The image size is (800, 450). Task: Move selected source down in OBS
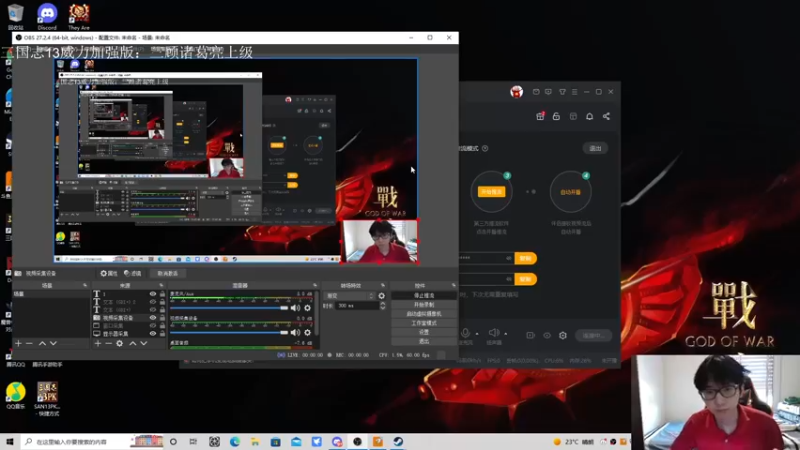pos(143,343)
